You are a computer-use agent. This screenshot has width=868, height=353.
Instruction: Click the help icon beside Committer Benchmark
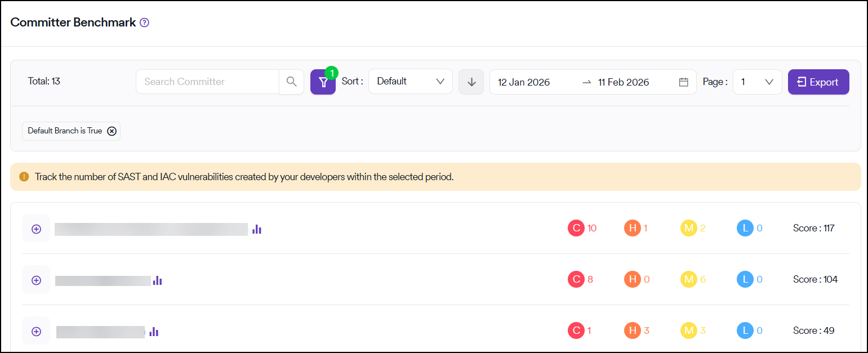click(144, 23)
